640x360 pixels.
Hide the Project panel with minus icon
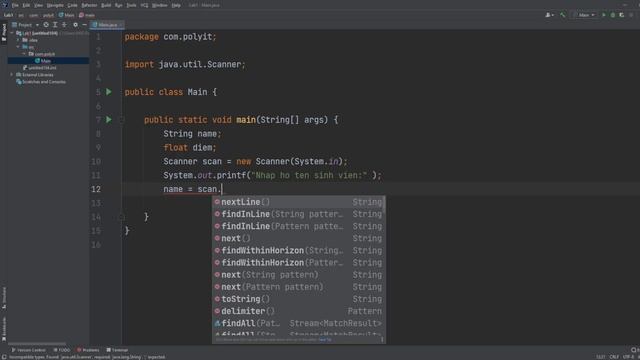coord(84,25)
